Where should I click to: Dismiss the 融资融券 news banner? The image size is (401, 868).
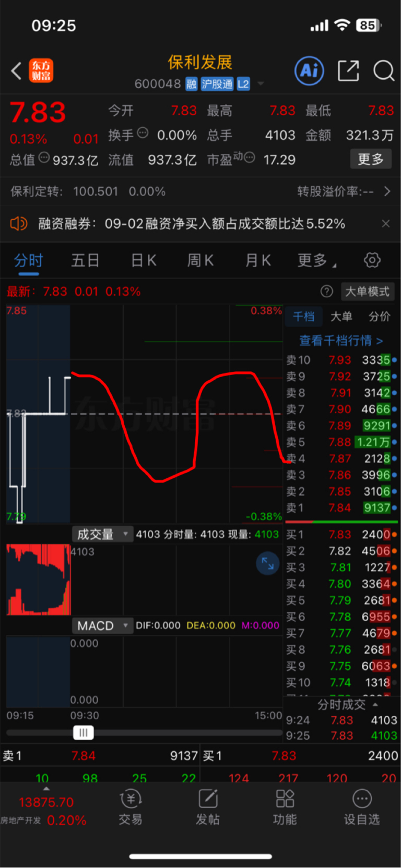click(386, 224)
